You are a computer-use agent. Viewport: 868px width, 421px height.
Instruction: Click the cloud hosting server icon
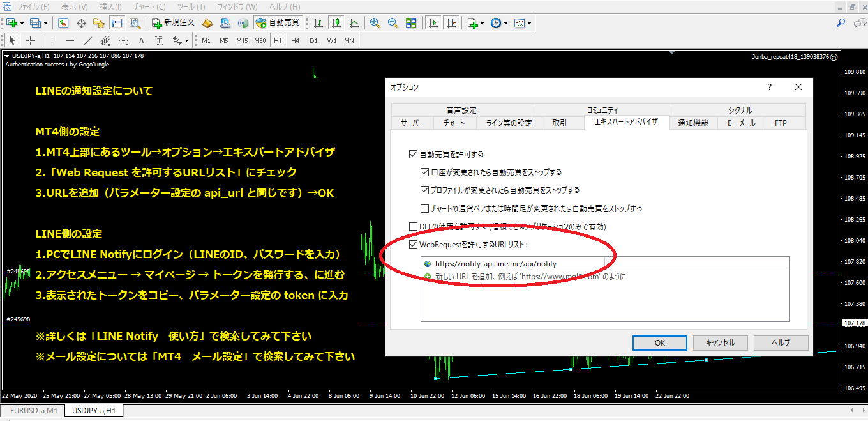click(225, 23)
